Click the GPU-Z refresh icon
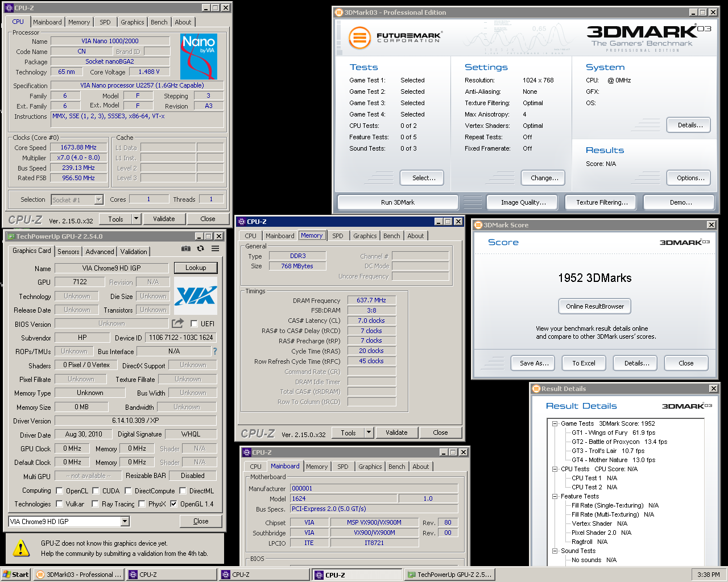This screenshot has height=582, width=728. 200,248
